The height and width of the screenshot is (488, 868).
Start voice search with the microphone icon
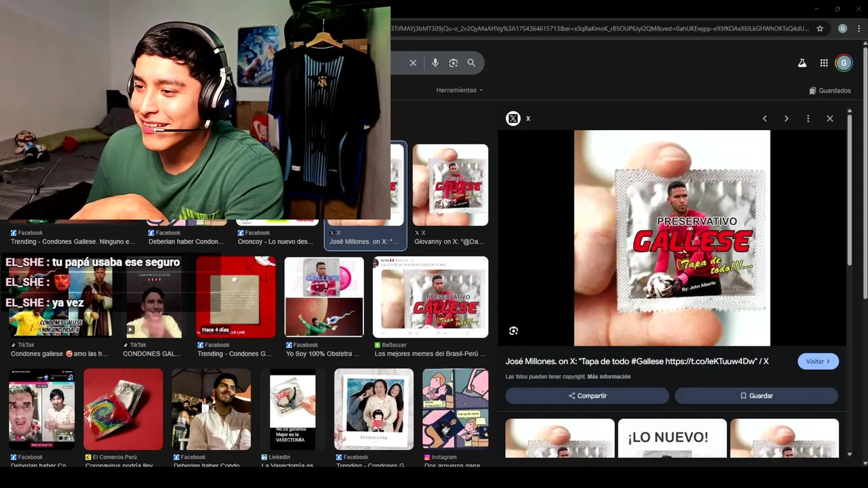435,63
